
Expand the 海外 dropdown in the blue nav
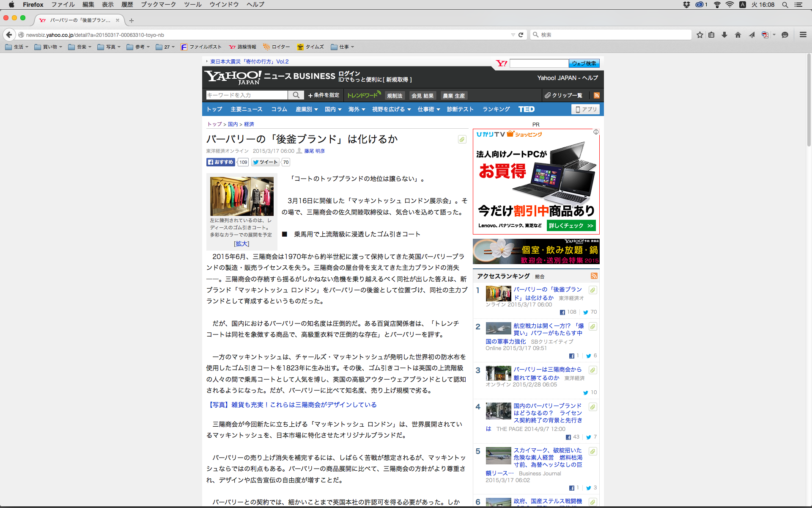357,109
